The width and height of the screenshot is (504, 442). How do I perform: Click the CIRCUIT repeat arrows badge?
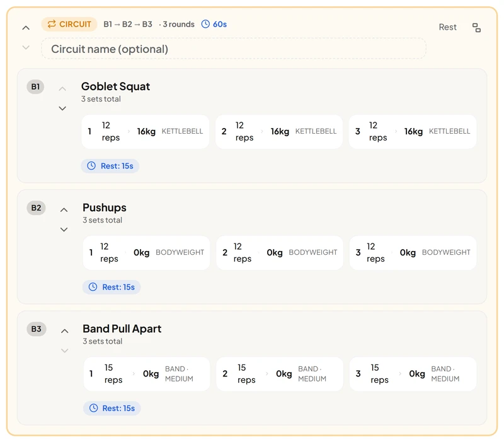[x=69, y=24]
